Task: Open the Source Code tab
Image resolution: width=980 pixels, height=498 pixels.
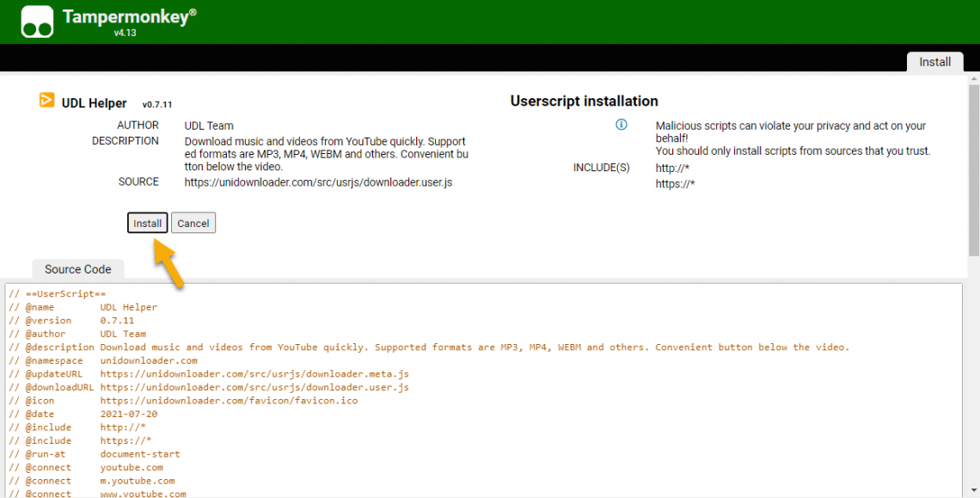Action: point(77,269)
